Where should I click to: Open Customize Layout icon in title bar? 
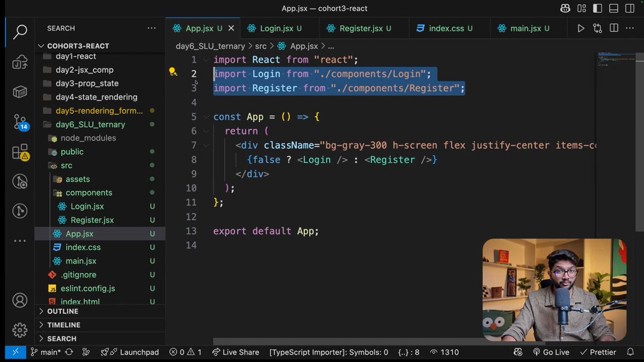pos(581,9)
